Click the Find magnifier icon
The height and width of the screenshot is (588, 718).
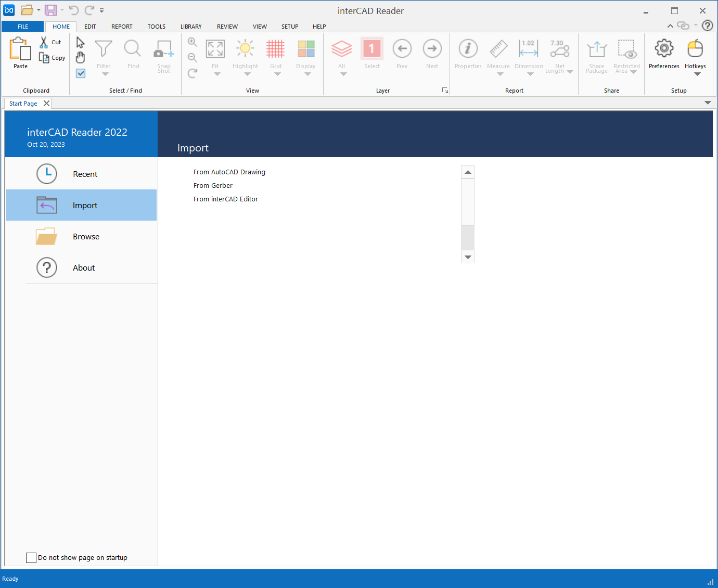click(133, 49)
